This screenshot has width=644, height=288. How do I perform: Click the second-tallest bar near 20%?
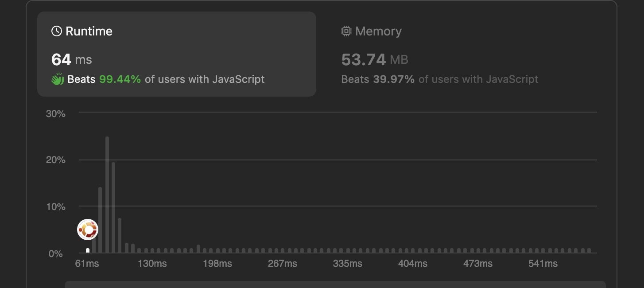point(113,207)
